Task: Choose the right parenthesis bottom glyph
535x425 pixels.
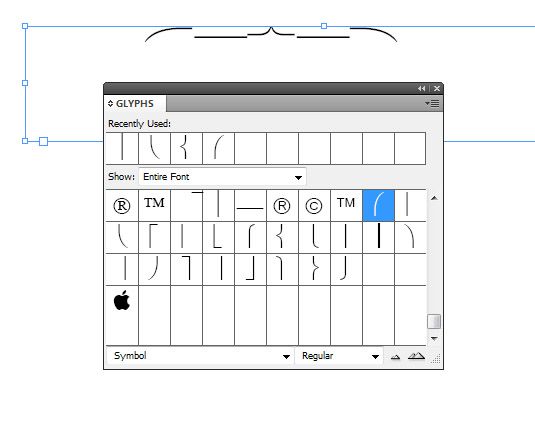Action: point(154,269)
